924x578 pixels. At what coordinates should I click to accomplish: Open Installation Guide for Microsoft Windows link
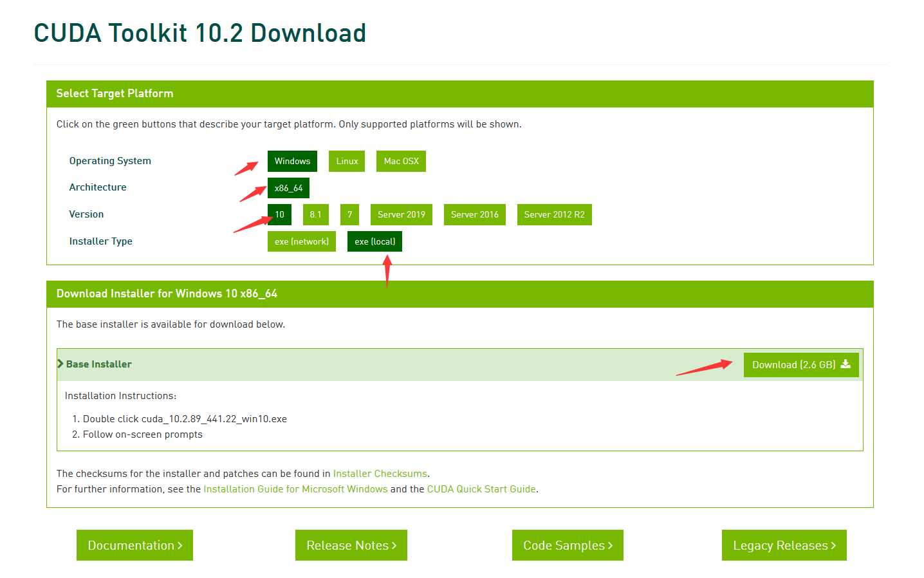(295, 489)
